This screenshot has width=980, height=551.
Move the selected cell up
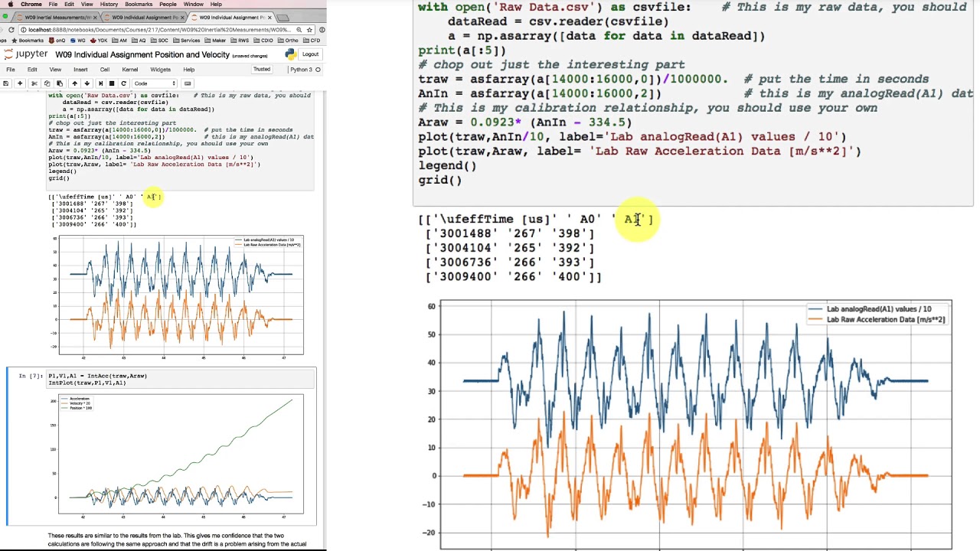click(x=74, y=83)
